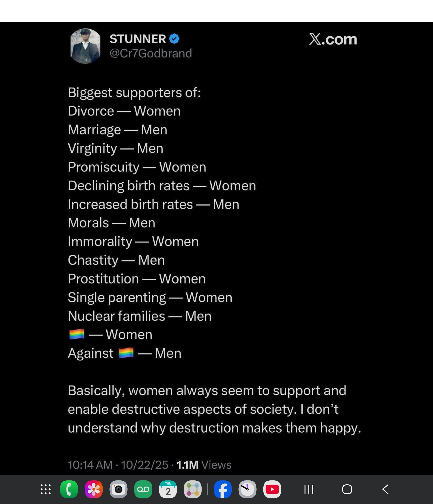Open the green Voicemail app
The height and width of the screenshot is (504, 433).
coord(143,489)
